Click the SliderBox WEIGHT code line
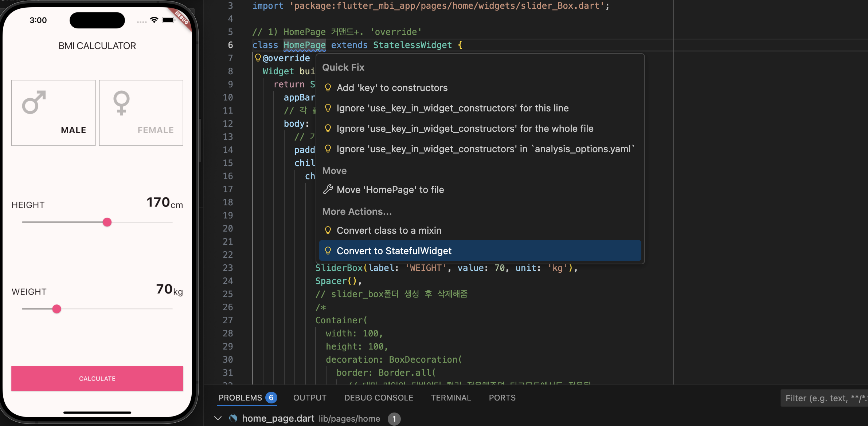 click(x=447, y=268)
